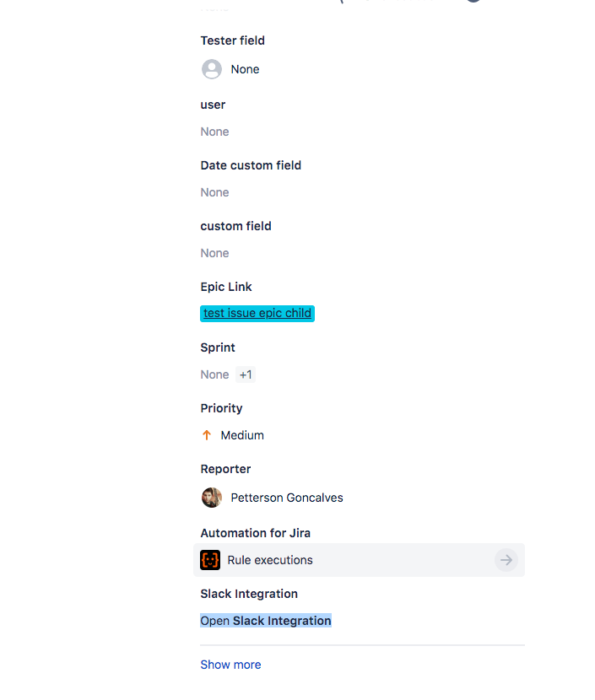Click the +1 badge next to Sprint
Screen dimensions: 595x700
point(246,374)
